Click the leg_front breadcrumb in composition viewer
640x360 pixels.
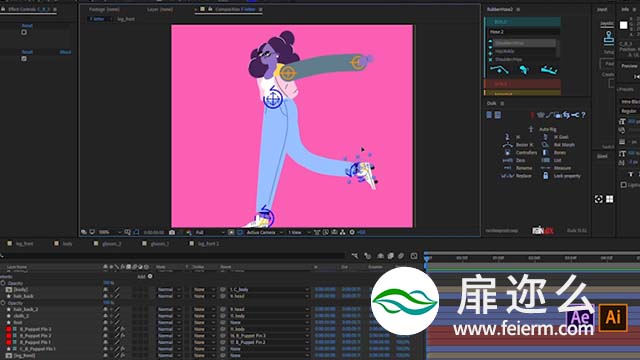click(x=126, y=19)
